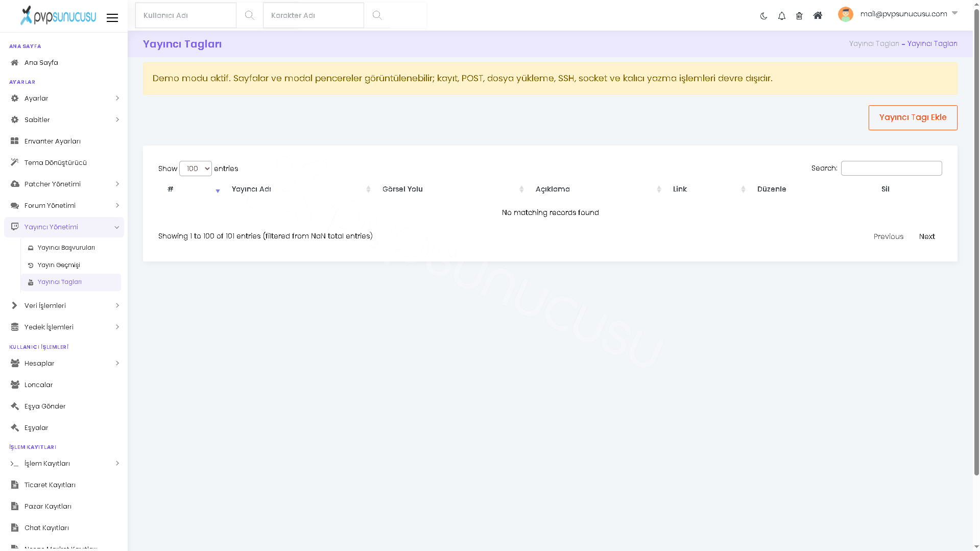Expand Forum Yönetimi chevron
Image resolution: width=980 pixels, height=551 pixels.
pos(117,206)
